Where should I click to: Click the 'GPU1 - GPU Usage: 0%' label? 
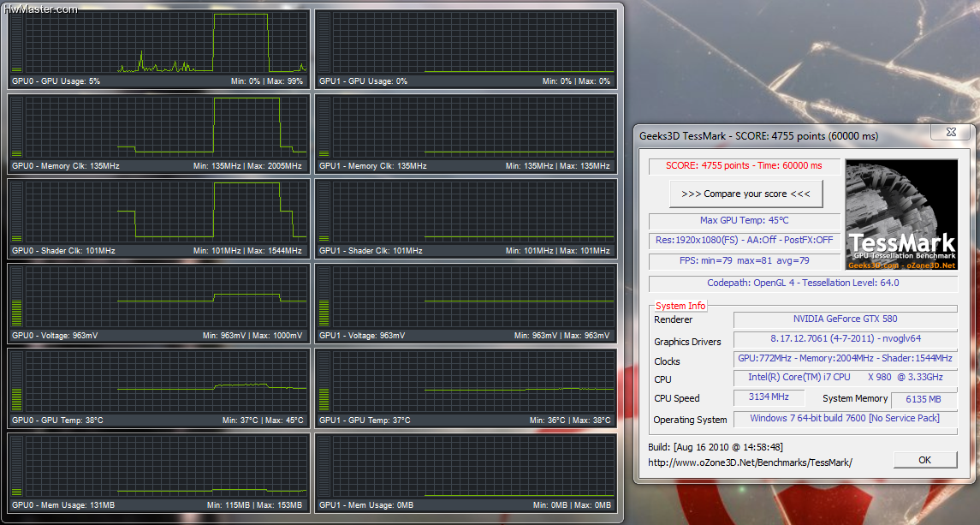point(363,81)
